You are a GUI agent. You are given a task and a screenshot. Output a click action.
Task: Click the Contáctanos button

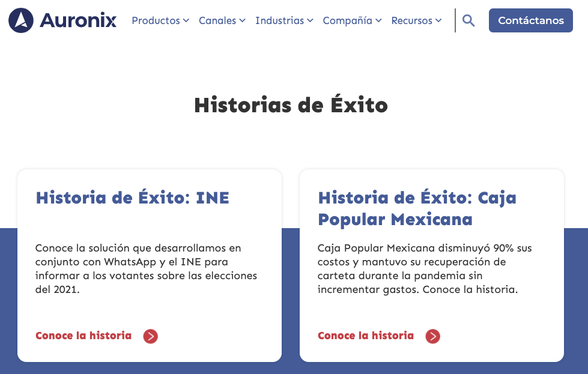tap(530, 20)
